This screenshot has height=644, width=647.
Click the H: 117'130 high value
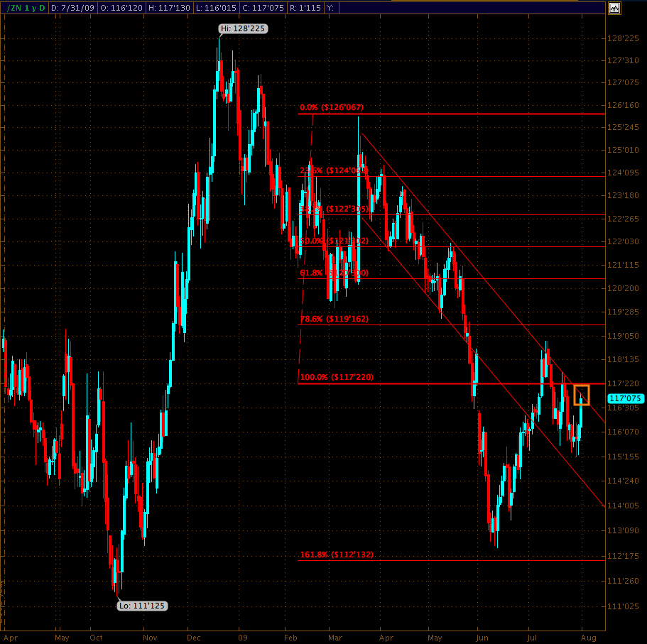169,8
